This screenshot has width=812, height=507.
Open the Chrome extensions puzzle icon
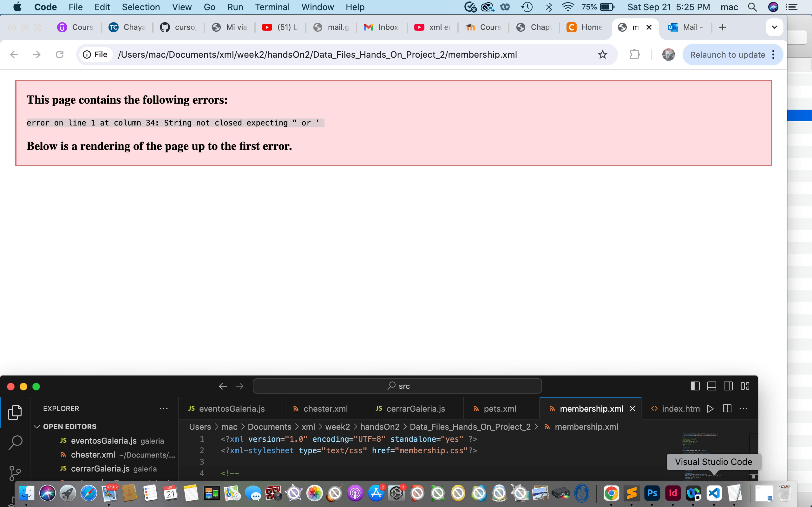[634, 54]
